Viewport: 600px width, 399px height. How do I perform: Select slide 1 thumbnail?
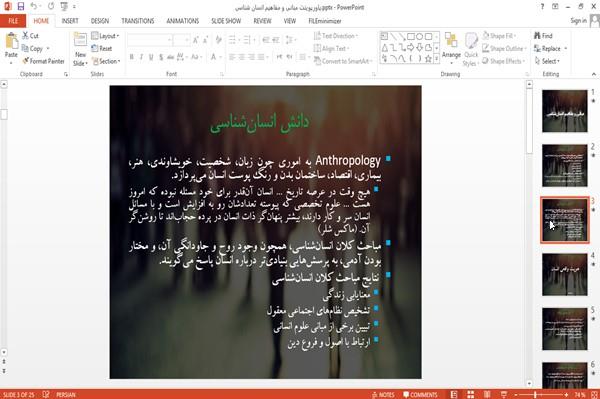click(564, 111)
